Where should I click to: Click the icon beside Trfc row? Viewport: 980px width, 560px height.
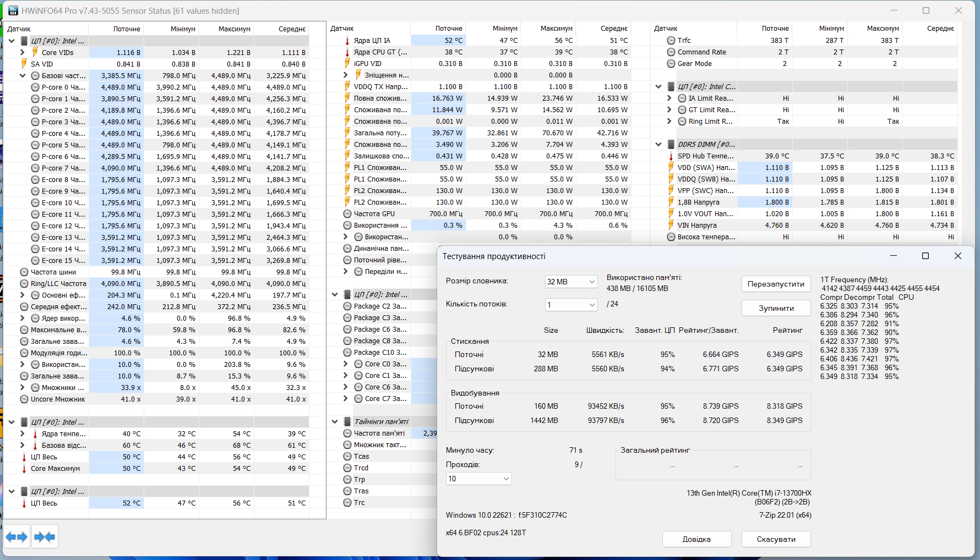click(x=671, y=40)
